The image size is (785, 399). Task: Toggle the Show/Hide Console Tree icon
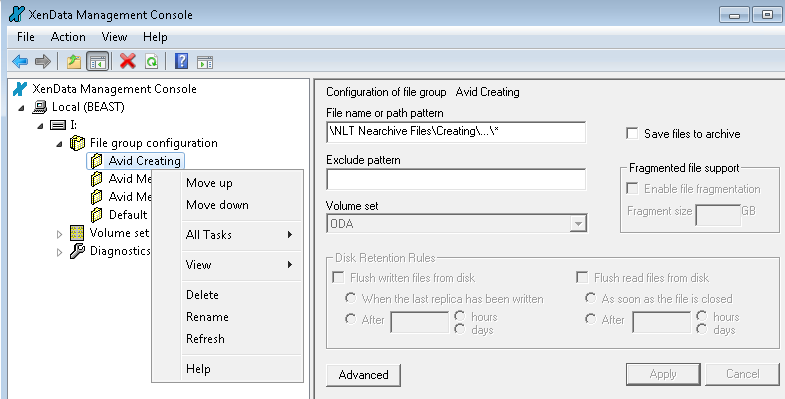[x=98, y=62]
